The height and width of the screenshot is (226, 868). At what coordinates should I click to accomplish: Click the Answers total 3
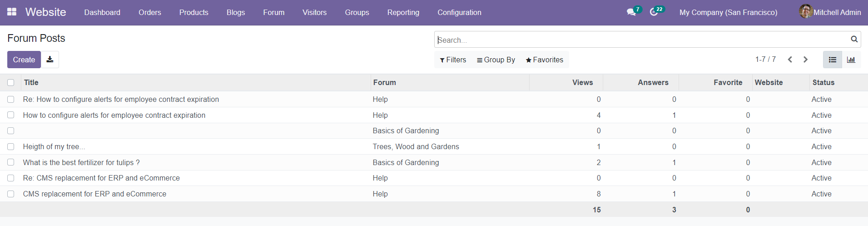click(x=674, y=210)
